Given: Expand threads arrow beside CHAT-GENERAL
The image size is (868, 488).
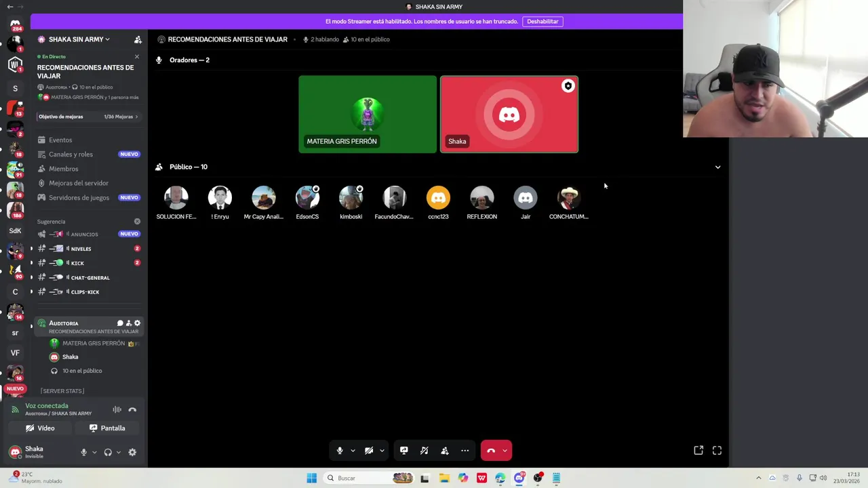Looking at the screenshot, I should [x=31, y=277].
